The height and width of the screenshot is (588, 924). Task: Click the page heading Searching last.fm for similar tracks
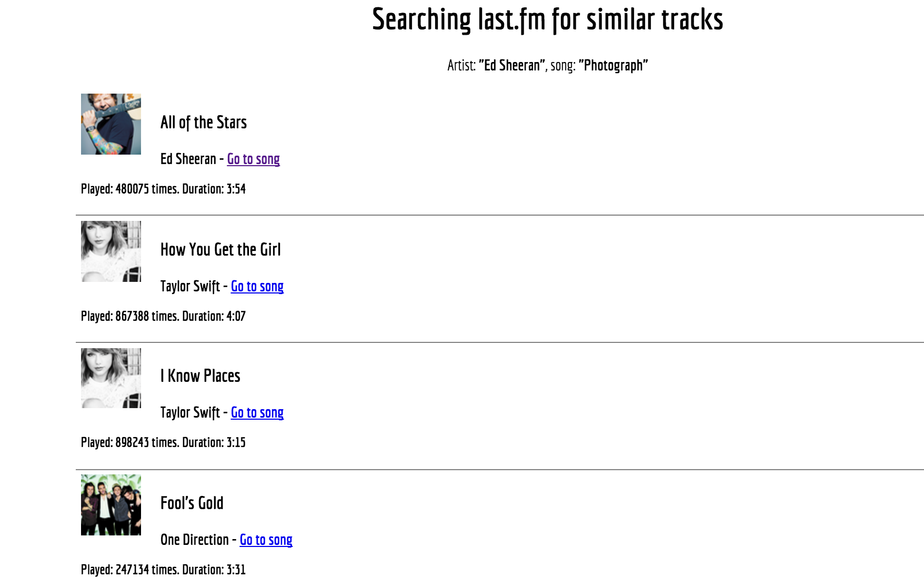(548, 19)
